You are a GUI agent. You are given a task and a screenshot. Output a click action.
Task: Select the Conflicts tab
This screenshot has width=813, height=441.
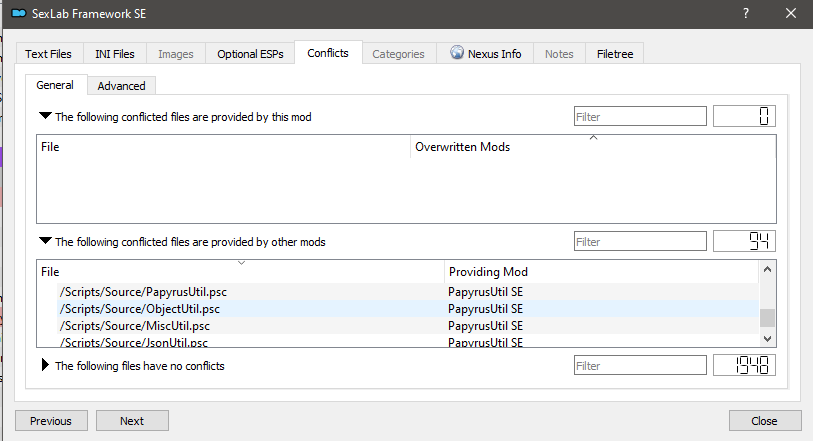[328, 53]
